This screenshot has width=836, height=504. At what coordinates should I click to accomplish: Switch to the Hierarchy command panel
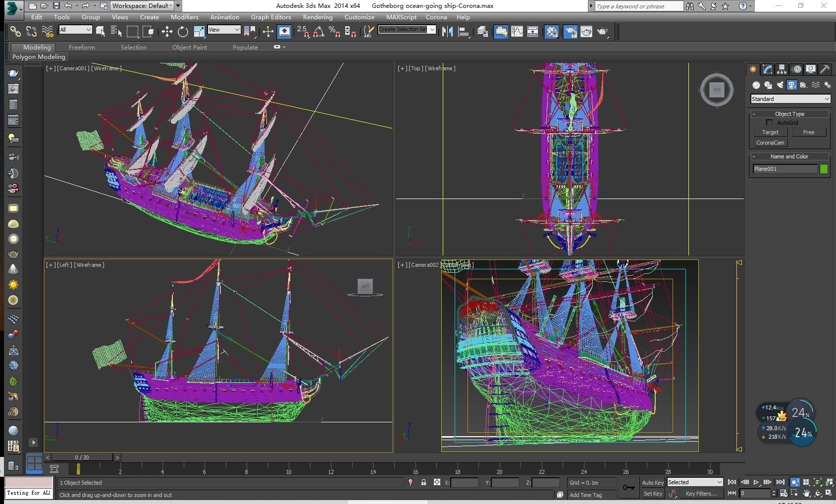pos(782,69)
